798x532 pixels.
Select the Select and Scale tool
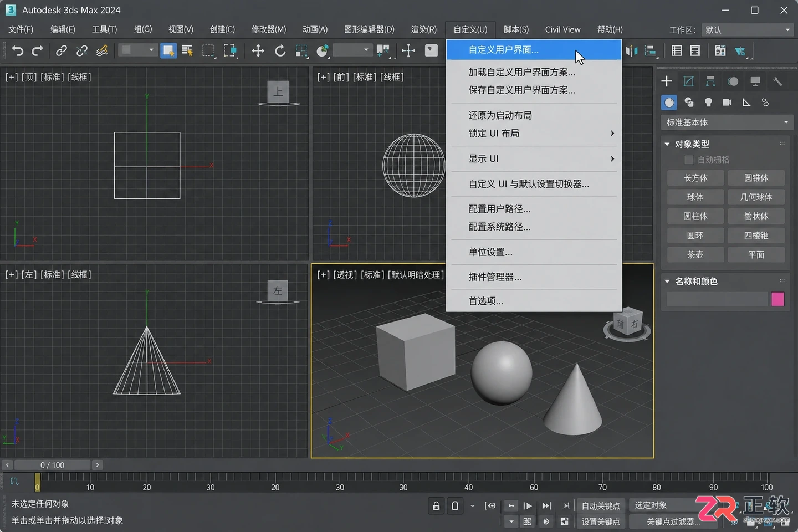click(x=301, y=51)
